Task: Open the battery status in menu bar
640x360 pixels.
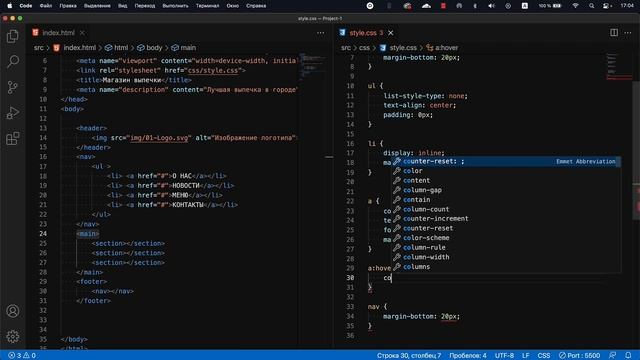Action: click(549, 6)
